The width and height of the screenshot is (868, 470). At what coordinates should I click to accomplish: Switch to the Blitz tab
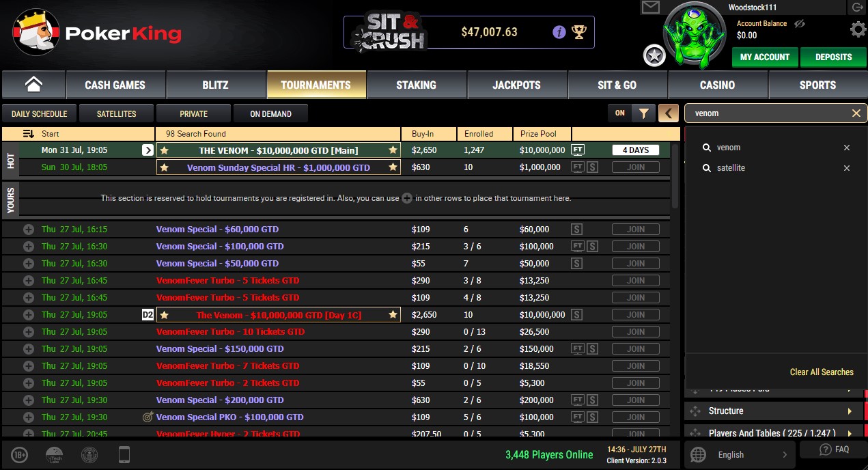[x=216, y=85]
